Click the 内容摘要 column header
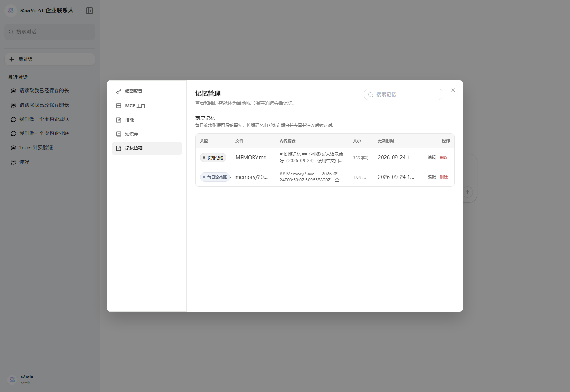The height and width of the screenshot is (392, 570). (287, 141)
